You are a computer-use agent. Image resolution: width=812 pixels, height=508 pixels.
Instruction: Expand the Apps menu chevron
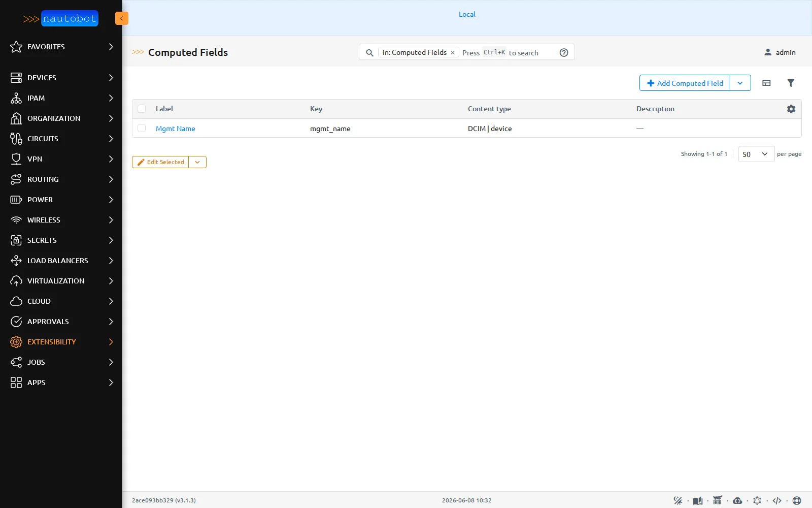(111, 383)
